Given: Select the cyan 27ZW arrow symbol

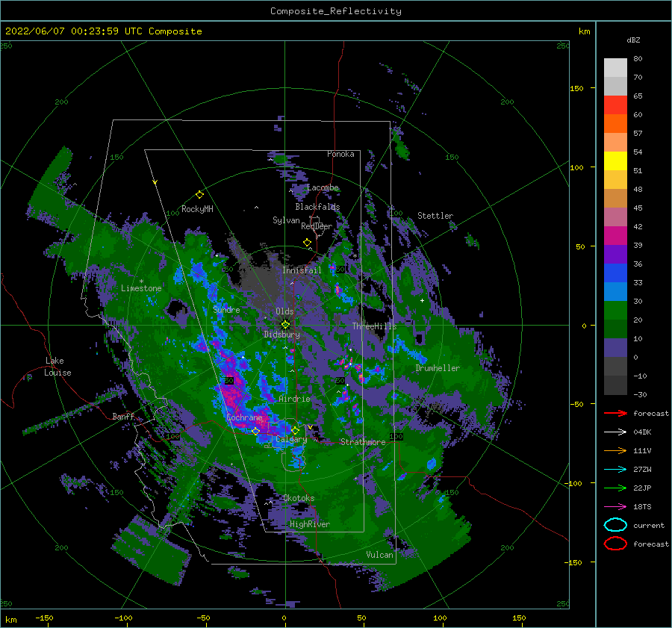Looking at the screenshot, I should (615, 470).
